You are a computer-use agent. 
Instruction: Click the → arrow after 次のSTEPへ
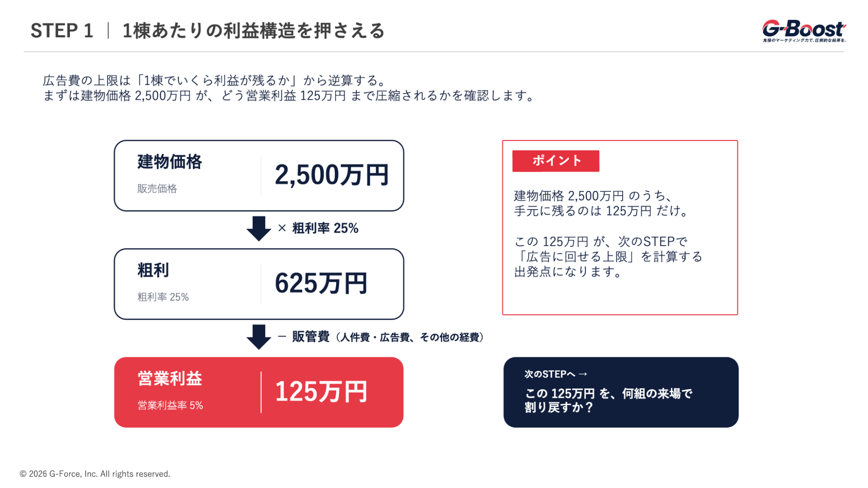[x=583, y=374]
